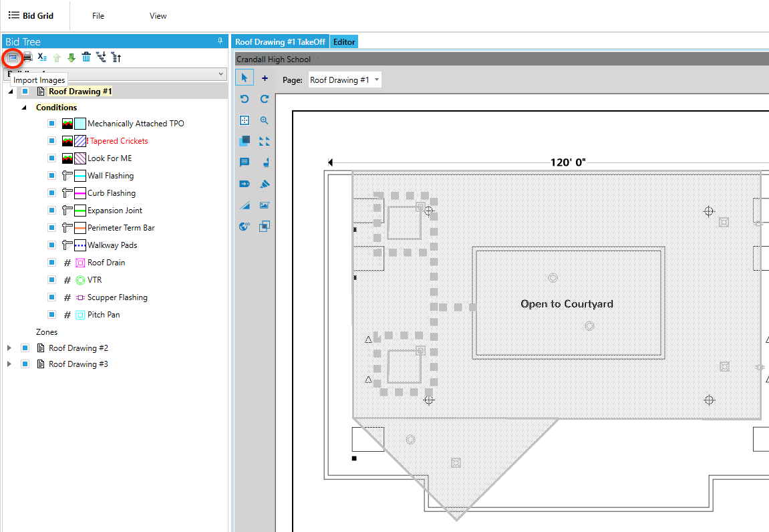Toggle the Roof Drain checkbox

click(51, 263)
